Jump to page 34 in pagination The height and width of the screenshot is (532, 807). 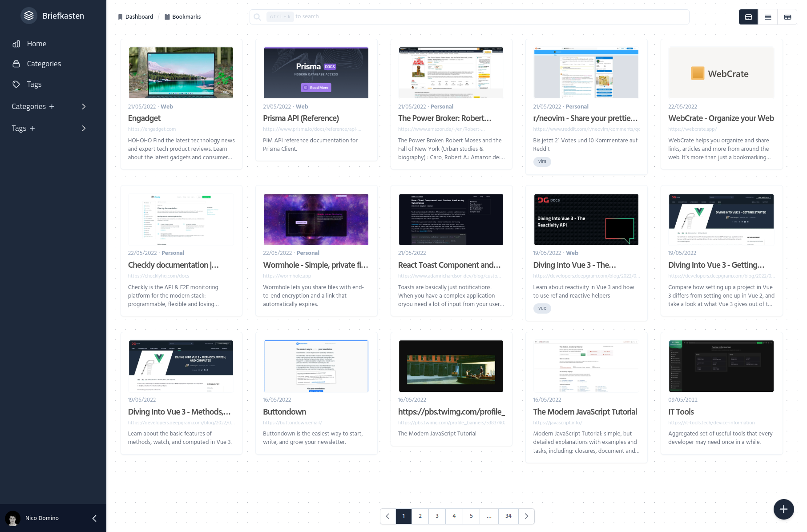[508, 516]
